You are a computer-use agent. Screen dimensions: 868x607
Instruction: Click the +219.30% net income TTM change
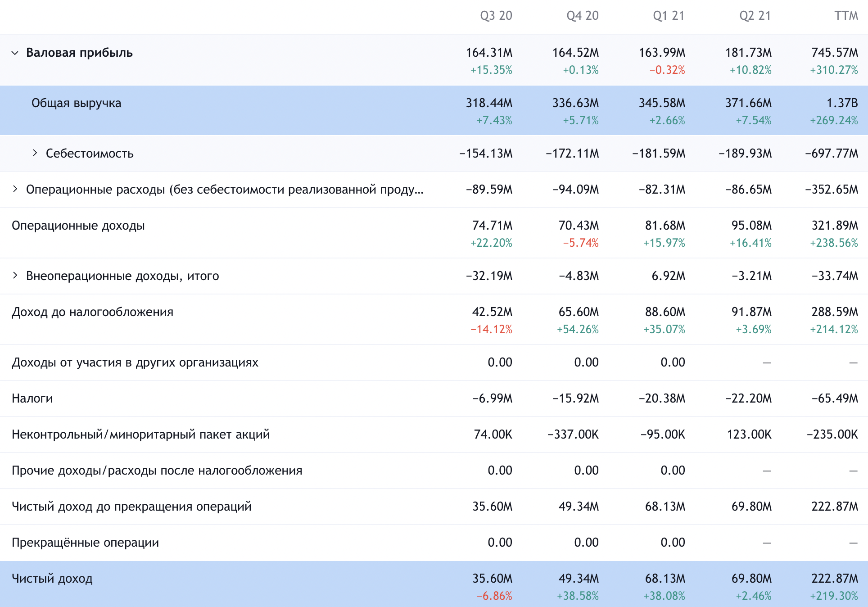pos(834,596)
